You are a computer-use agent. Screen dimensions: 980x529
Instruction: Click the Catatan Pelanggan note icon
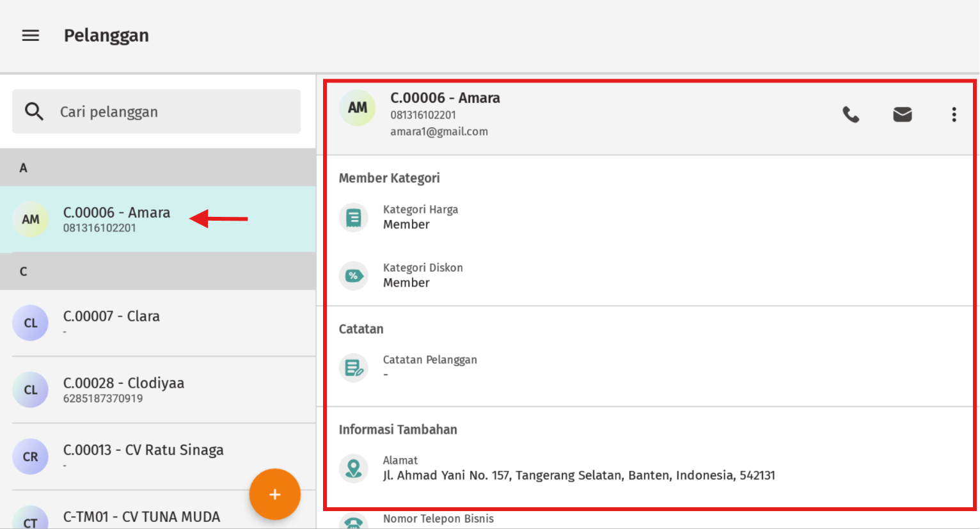pyautogui.click(x=354, y=368)
